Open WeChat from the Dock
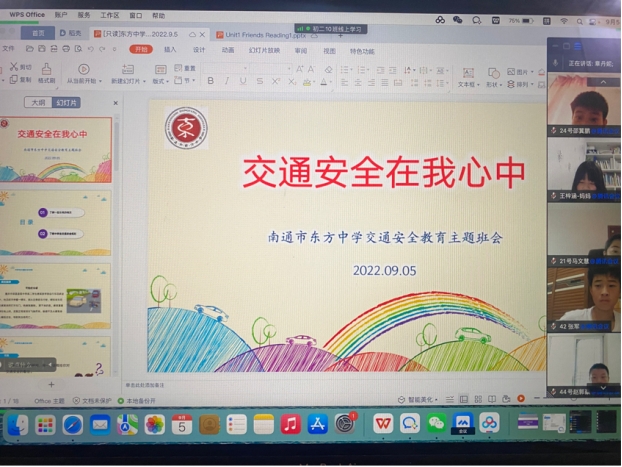The image size is (622, 467). [x=436, y=424]
